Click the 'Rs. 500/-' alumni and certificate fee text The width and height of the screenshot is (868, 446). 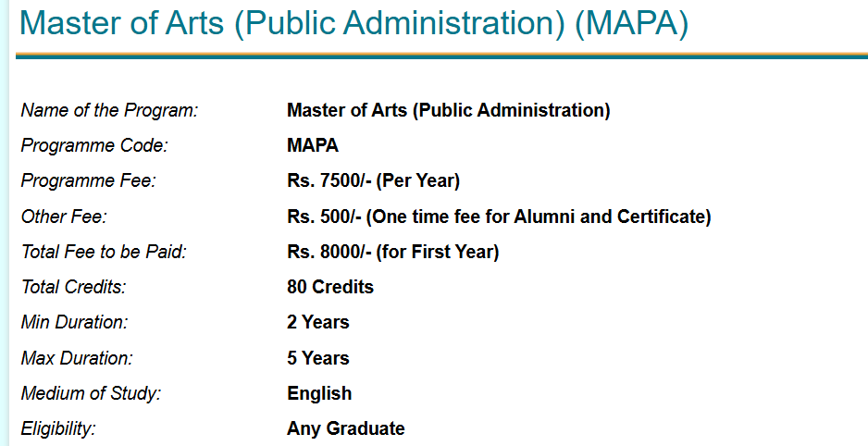tap(499, 217)
